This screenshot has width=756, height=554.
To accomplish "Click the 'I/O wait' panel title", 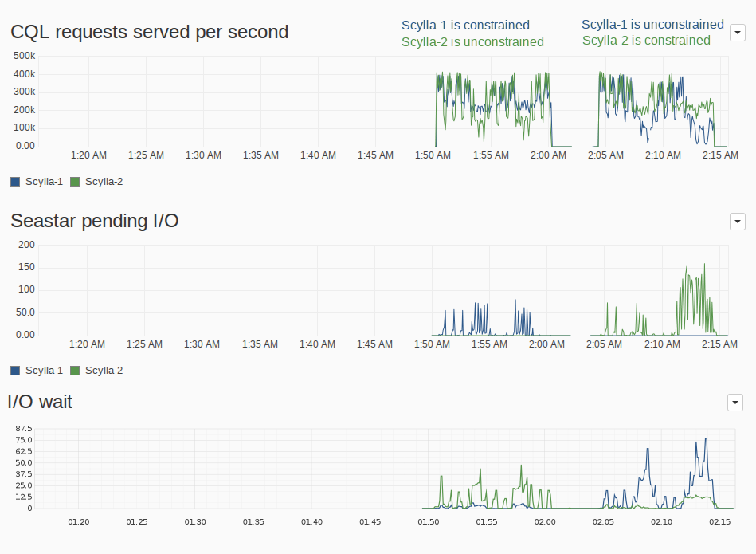I will click(40, 402).
